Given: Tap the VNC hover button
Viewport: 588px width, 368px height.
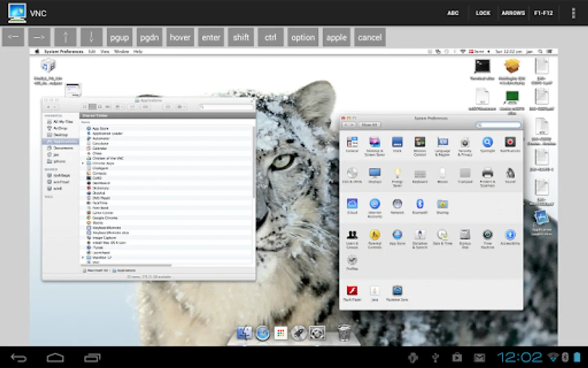Looking at the screenshot, I should pyautogui.click(x=180, y=38).
